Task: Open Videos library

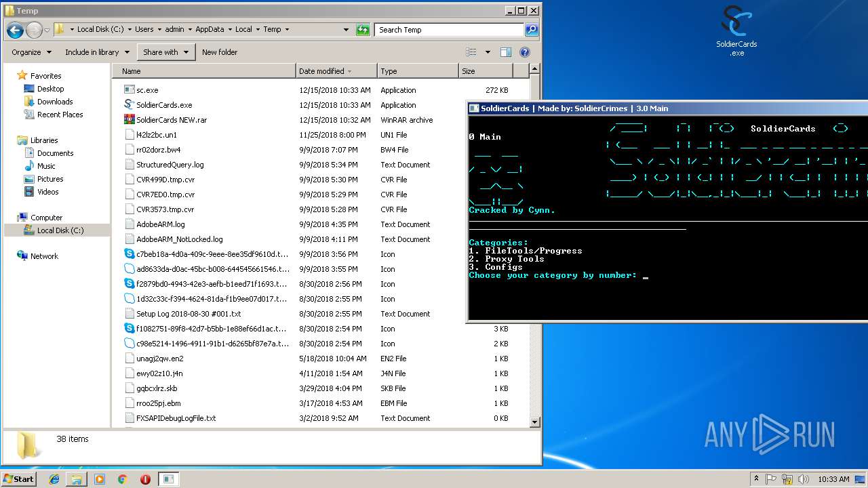Action: pyautogui.click(x=47, y=192)
